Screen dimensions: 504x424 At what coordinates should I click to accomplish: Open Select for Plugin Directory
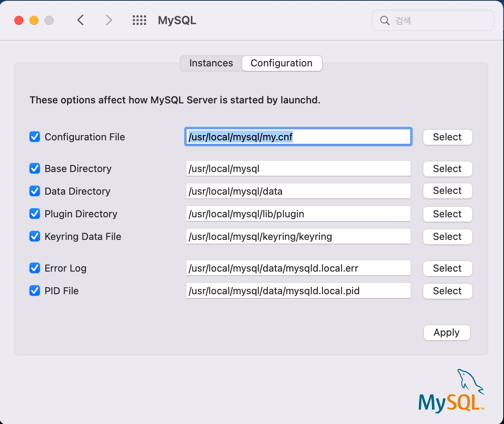[447, 214]
